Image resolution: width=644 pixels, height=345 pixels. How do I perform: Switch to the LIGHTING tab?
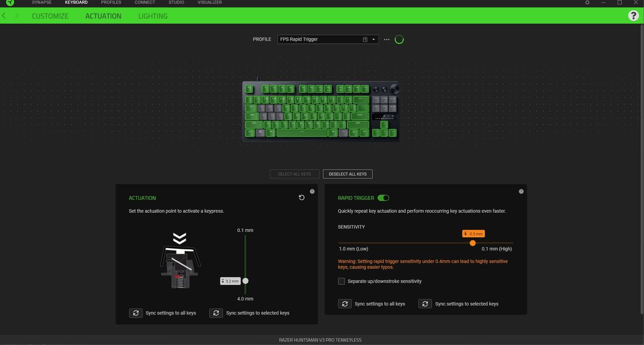point(152,16)
